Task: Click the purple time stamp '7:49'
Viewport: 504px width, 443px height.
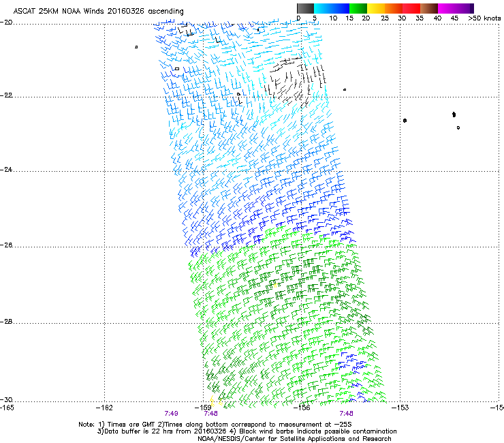Action: (x=172, y=414)
